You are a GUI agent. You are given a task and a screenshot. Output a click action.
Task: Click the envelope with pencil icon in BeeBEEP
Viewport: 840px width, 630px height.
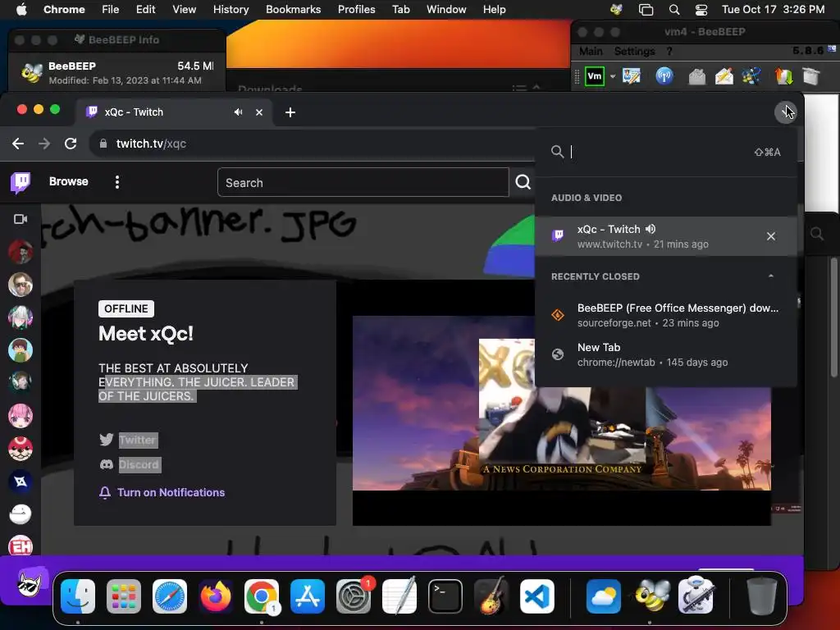[724, 76]
